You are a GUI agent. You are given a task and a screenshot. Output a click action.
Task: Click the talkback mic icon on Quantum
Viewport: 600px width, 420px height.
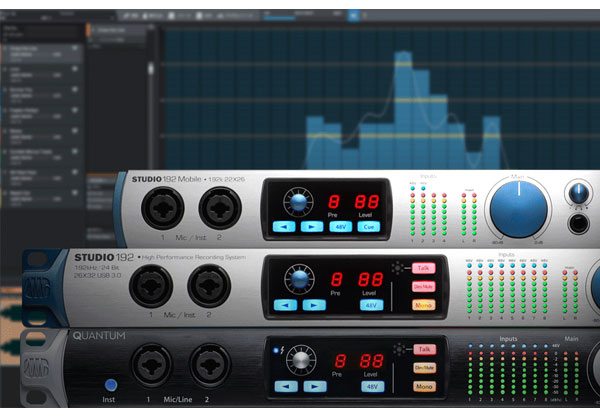tap(399, 349)
